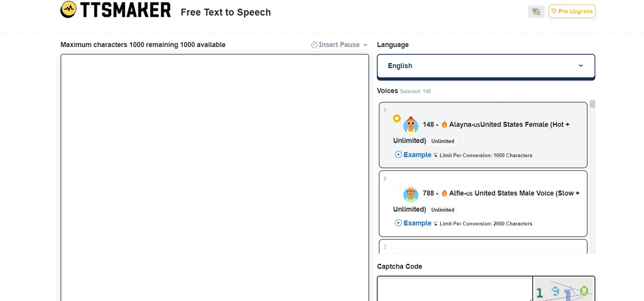Screen dimensions: 644x301
Task: Click the Alayna voice avatar
Action: [x=411, y=125]
